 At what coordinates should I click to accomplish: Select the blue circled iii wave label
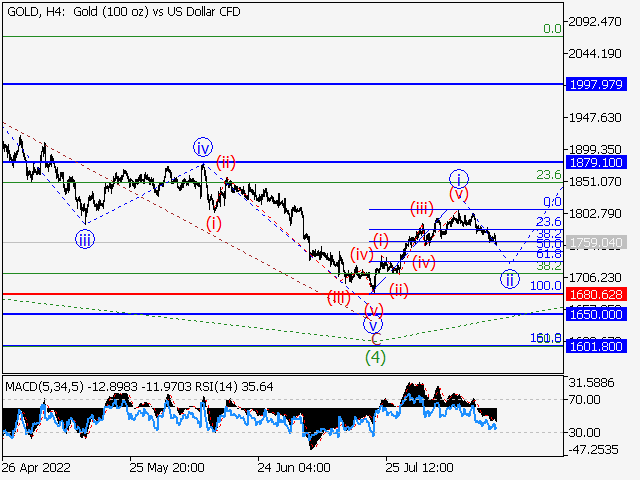tap(85, 240)
